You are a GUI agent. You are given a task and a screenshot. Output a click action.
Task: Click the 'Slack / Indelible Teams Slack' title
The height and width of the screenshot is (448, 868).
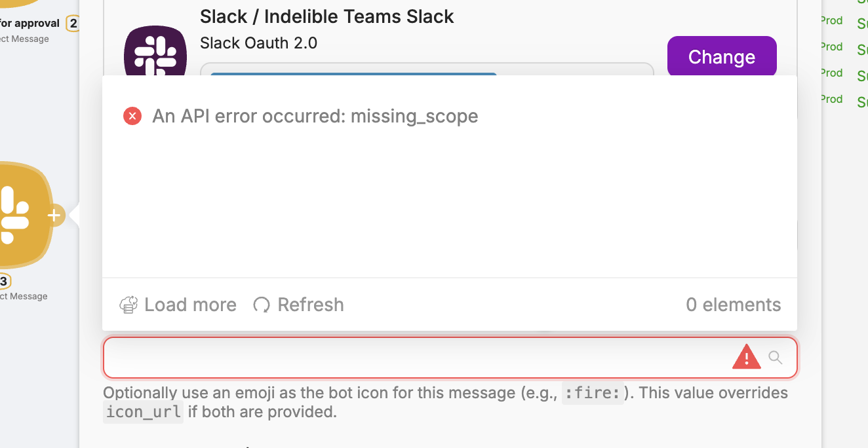click(326, 16)
